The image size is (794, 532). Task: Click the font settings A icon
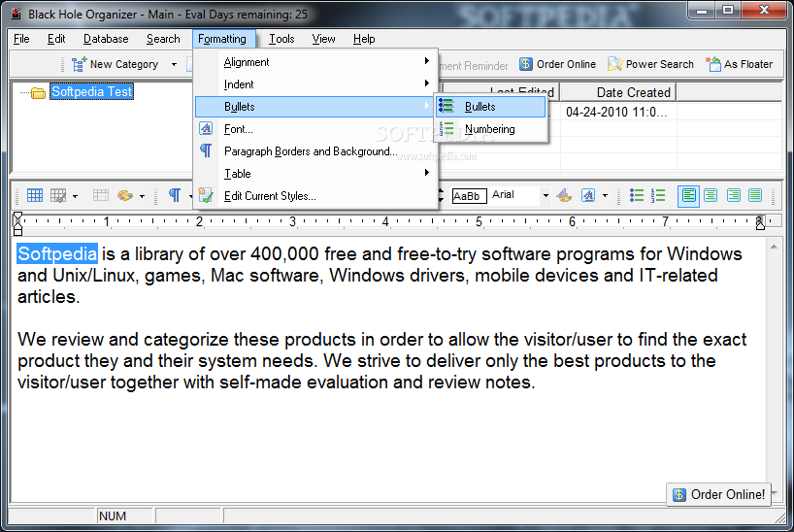[588, 195]
